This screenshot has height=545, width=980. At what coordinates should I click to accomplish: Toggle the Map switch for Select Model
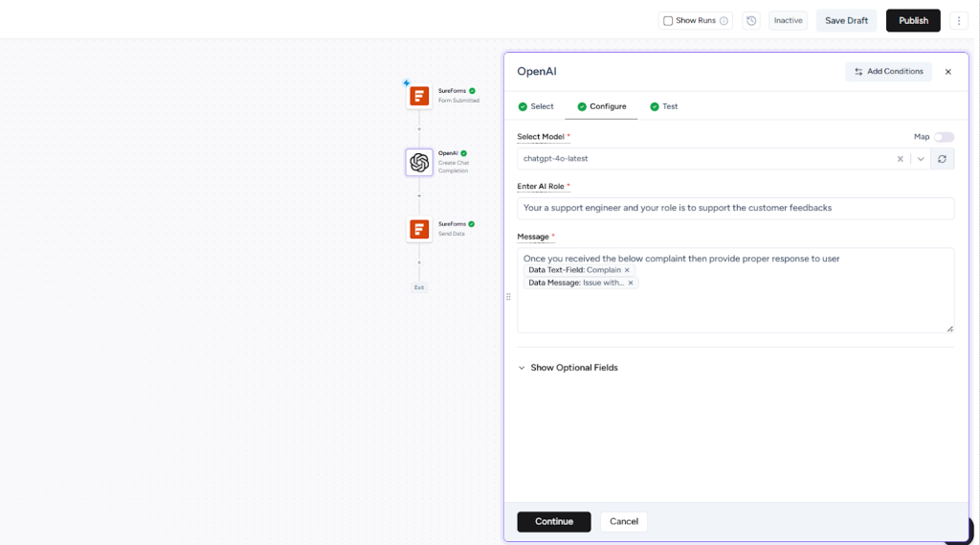coord(944,137)
